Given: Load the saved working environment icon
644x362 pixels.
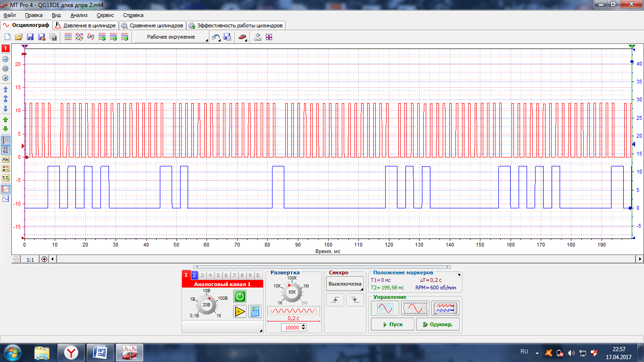Looking at the screenshot, I should 228,37.
